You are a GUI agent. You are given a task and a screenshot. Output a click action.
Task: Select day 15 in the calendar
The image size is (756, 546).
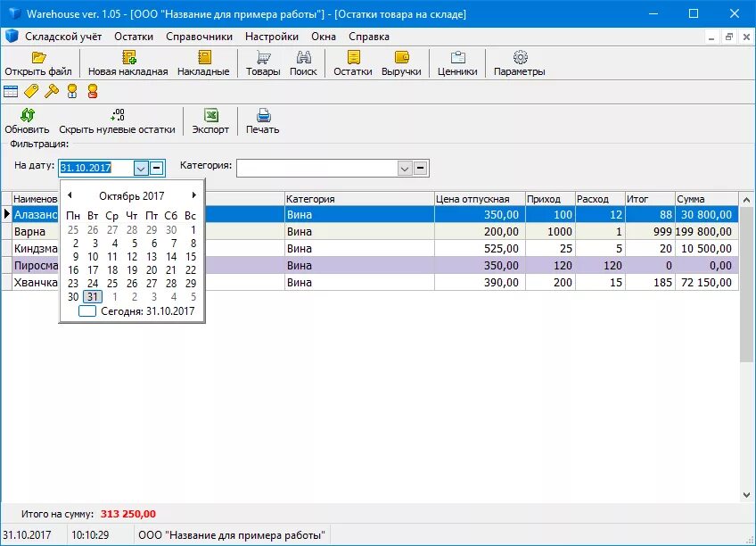[191, 257]
